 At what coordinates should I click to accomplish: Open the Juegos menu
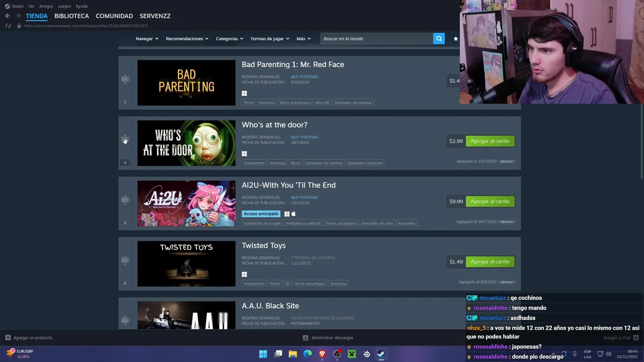click(x=64, y=6)
